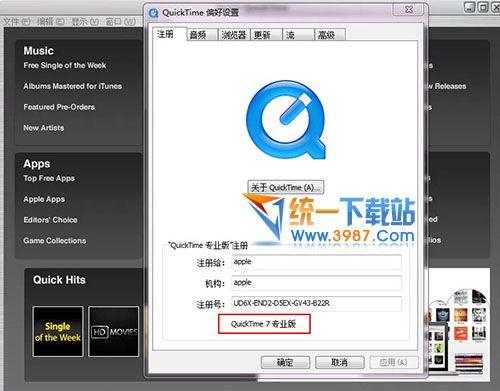Screen dimensions: 500x391
Task: Open the 窗口 menu in player window
Action: click(x=121, y=22)
